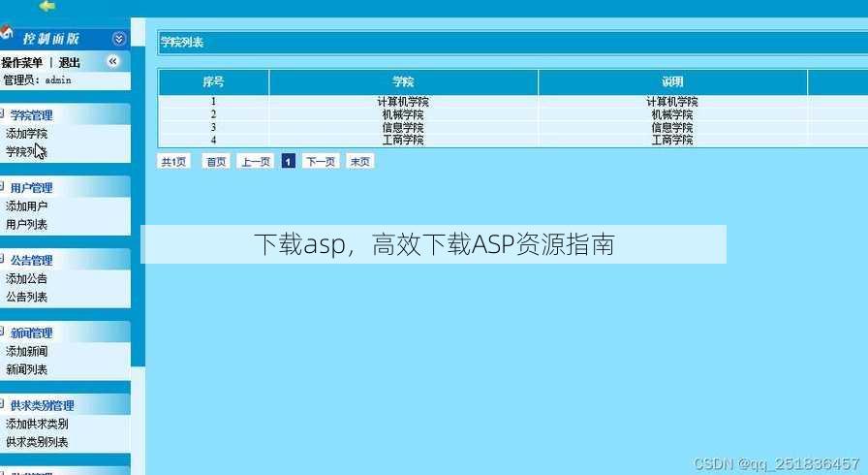868x475 pixels.
Task: Expand the 学院管理 section
Action: (31, 115)
